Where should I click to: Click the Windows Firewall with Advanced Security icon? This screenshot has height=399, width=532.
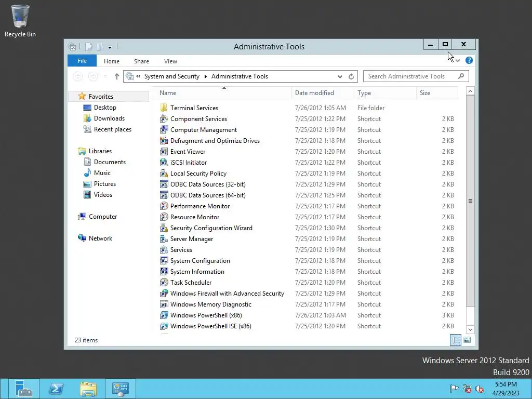164,294
